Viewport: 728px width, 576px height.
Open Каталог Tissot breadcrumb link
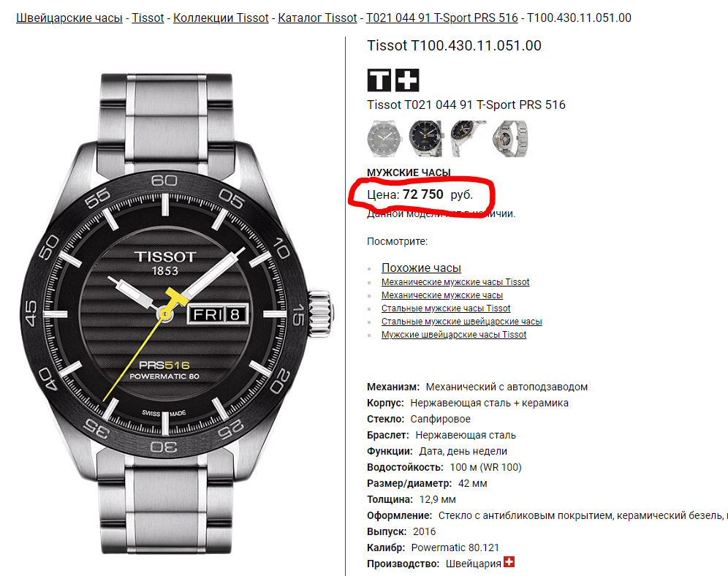[317, 18]
